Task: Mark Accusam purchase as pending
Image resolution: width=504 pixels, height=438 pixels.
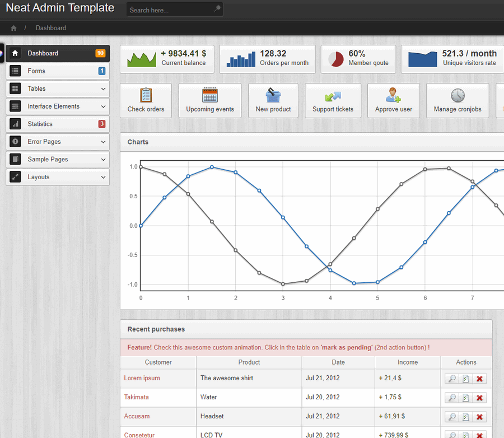Action: point(465,417)
